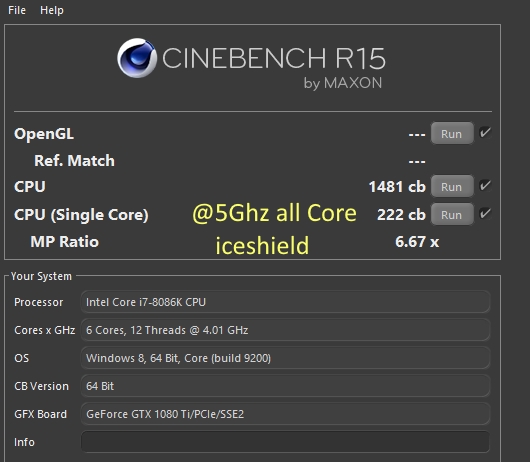Click the GFX Board field showing GTX 1080 Ti
Screen dimensions: 530x462
click(285, 414)
